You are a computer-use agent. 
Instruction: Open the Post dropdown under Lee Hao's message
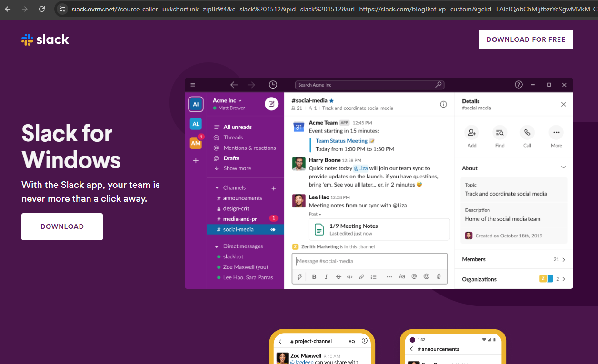click(315, 214)
